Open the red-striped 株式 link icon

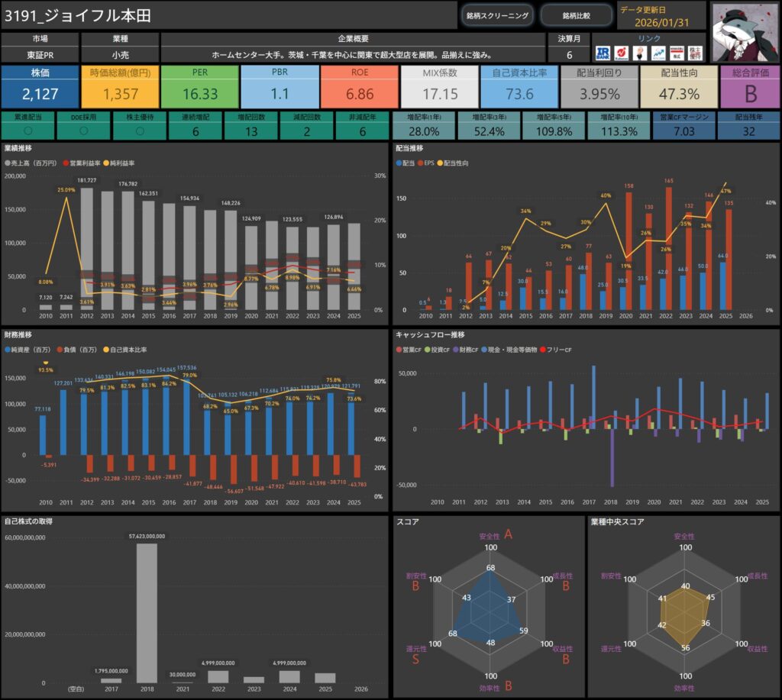(x=676, y=53)
